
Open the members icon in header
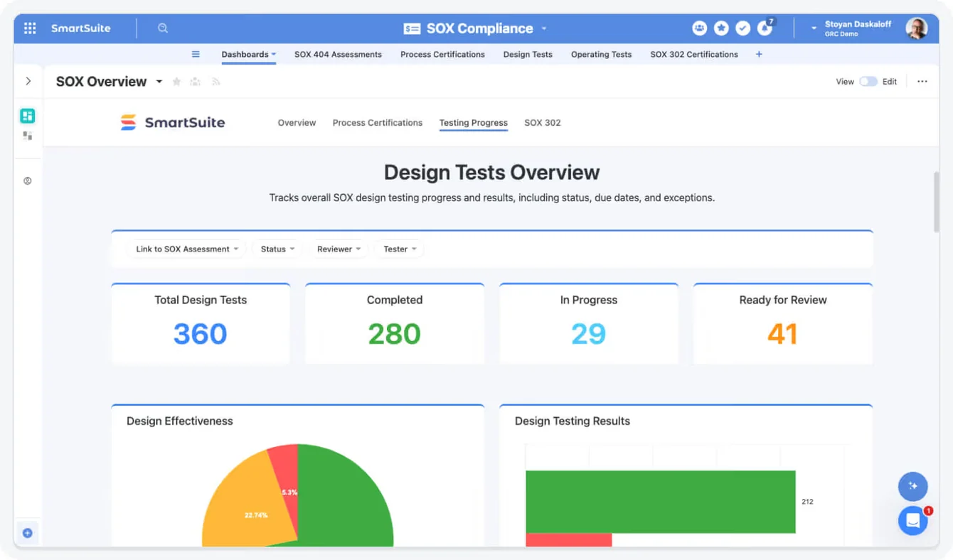pyautogui.click(x=700, y=28)
